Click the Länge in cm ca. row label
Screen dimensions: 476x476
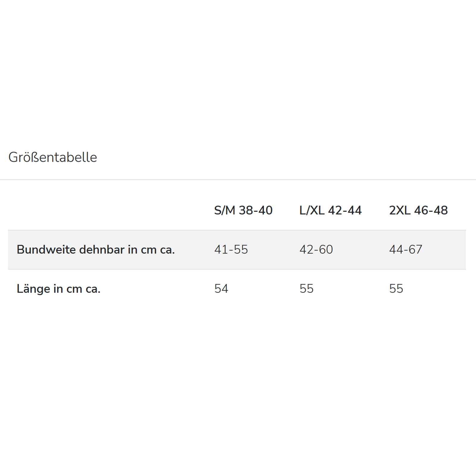click(x=59, y=289)
